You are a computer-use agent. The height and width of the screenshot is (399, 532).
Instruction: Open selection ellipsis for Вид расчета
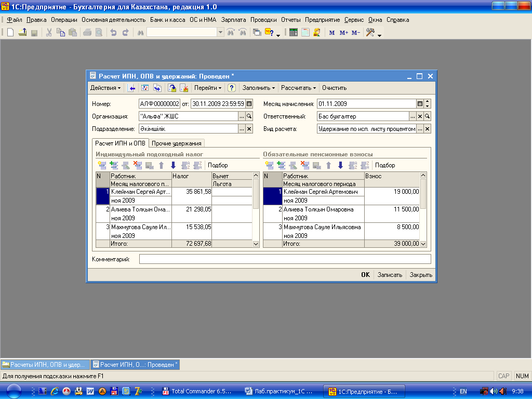(x=420, y=129)
